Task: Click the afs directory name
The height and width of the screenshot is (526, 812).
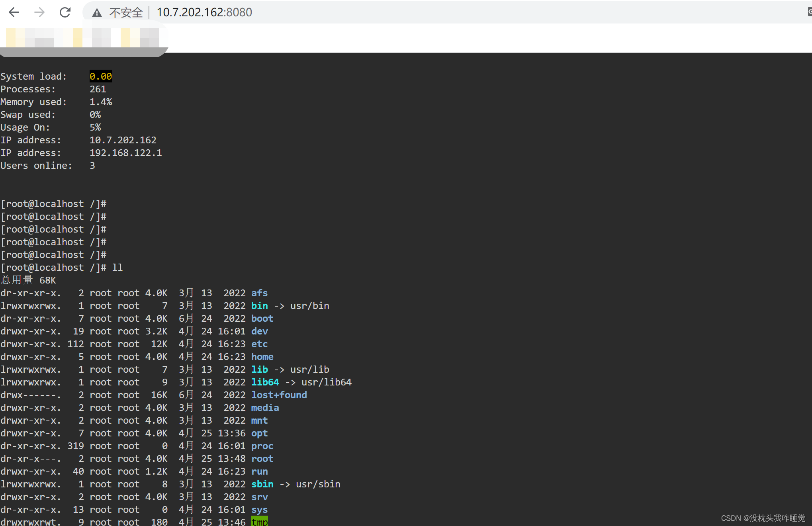Action: click(x=259, y=293)
